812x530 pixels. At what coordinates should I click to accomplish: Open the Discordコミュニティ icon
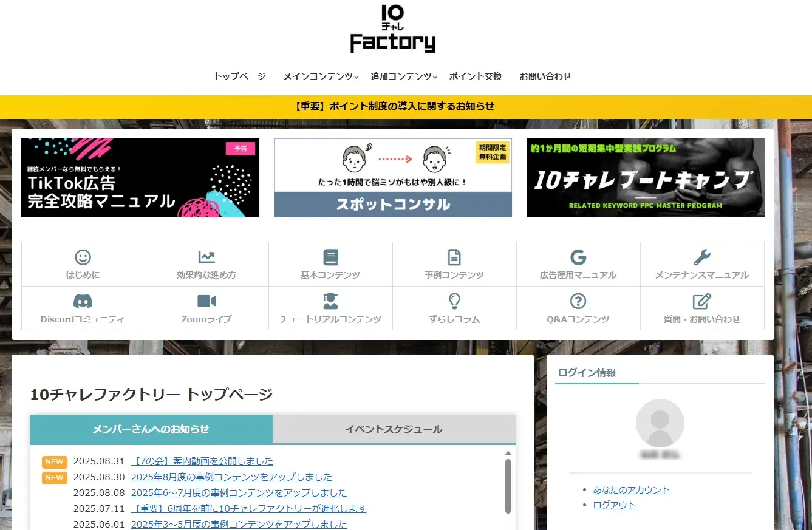point(83,301)
